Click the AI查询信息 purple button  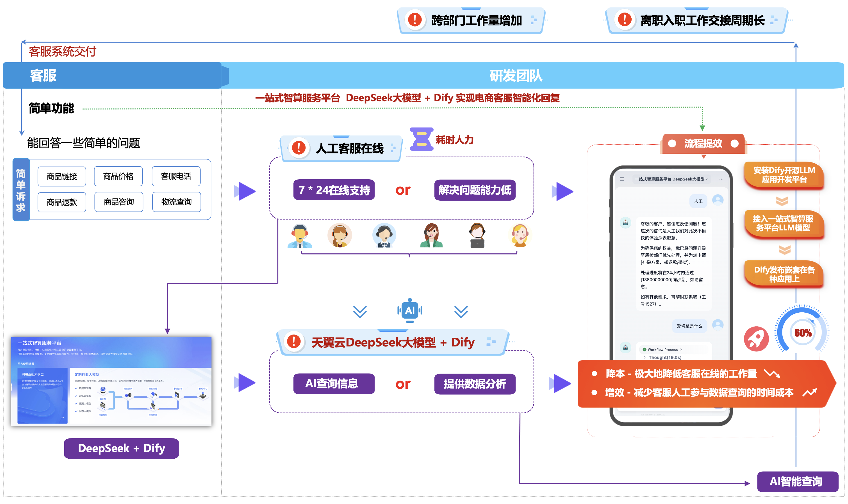click(334, 384)
